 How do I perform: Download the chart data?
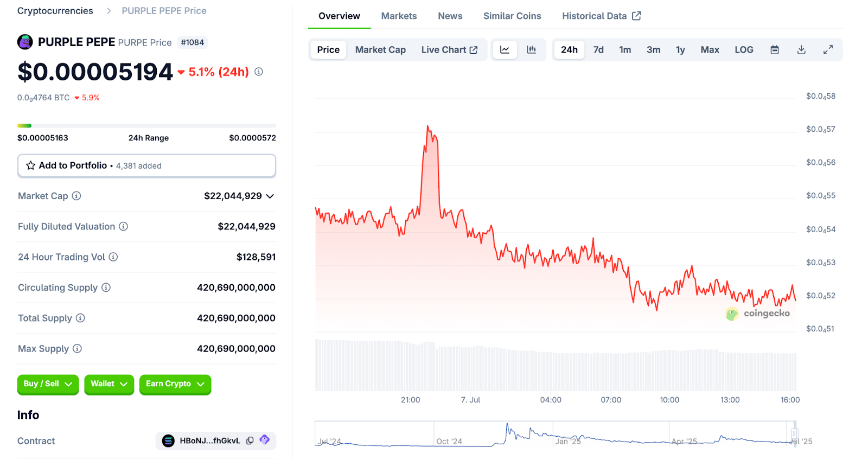pos(801,50)
